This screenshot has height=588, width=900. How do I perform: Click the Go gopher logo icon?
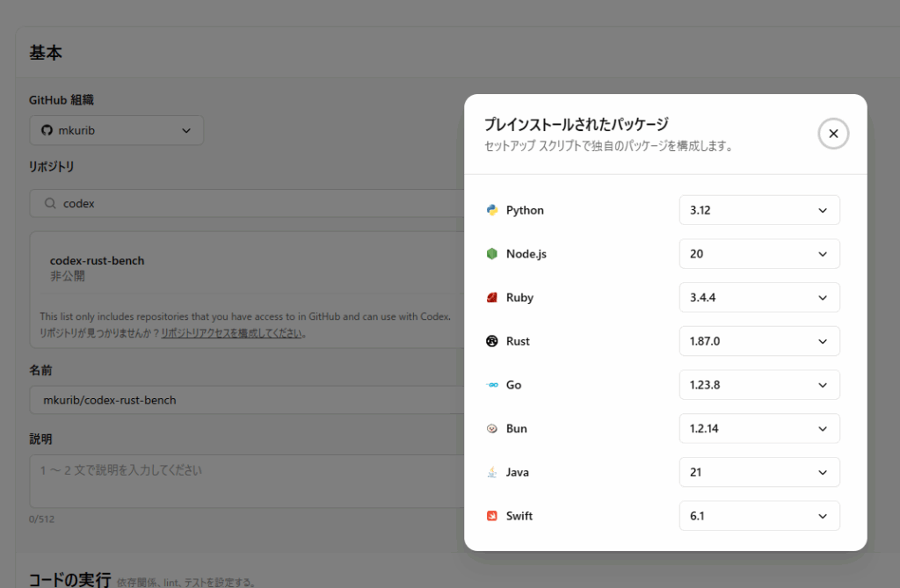click(492, 385)
